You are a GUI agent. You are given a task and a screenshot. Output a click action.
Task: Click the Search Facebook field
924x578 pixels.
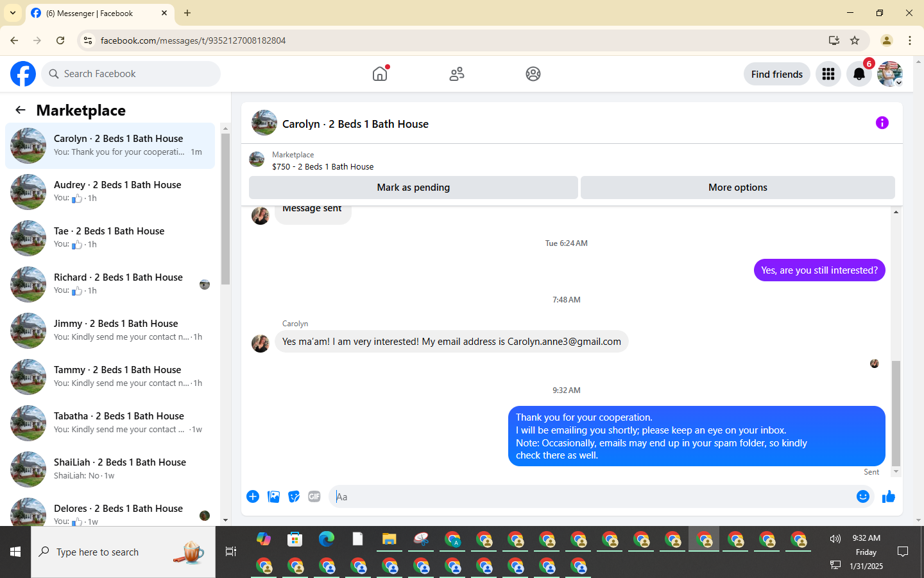tap(131, 74)
